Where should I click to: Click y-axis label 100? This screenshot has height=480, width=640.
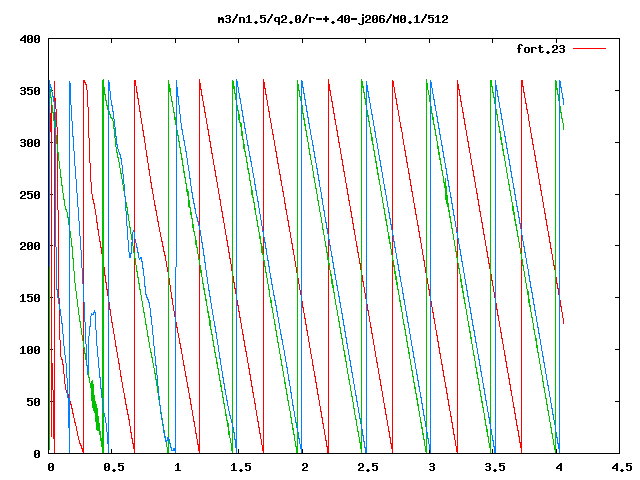pyautogui.click(x=30, y=350)
